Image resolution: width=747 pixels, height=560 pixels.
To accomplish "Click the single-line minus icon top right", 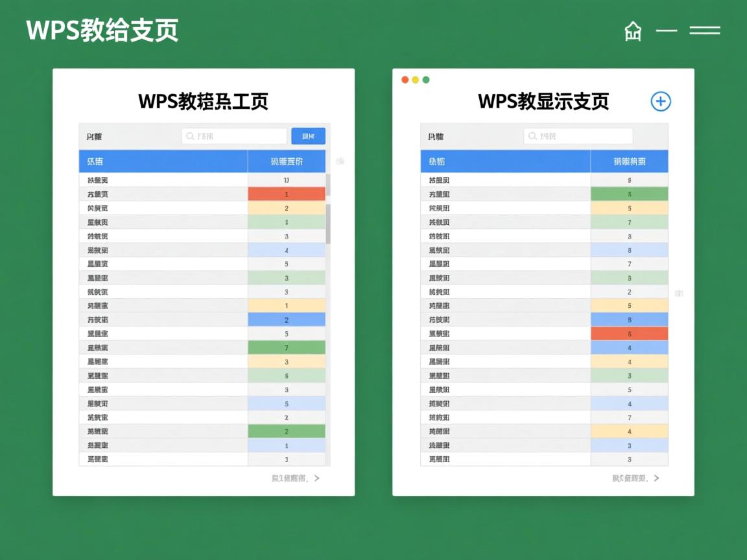I will click(667, 30).
